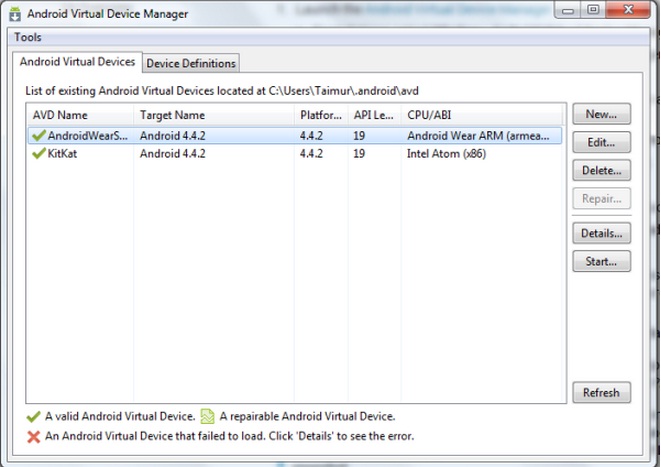Image resolution: width=661 pixels, height=467 pixels.
Task: Click the green checkmark on the KitKat row
Action: point(39,153)
